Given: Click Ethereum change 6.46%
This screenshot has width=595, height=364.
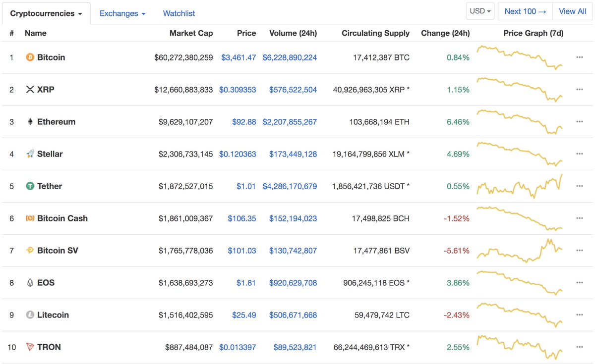Looking at the screenshot, I should (458, 122).
